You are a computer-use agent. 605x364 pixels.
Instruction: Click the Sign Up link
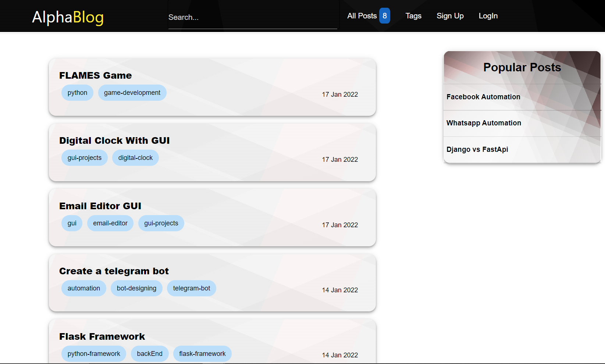[x=450, y=16]
